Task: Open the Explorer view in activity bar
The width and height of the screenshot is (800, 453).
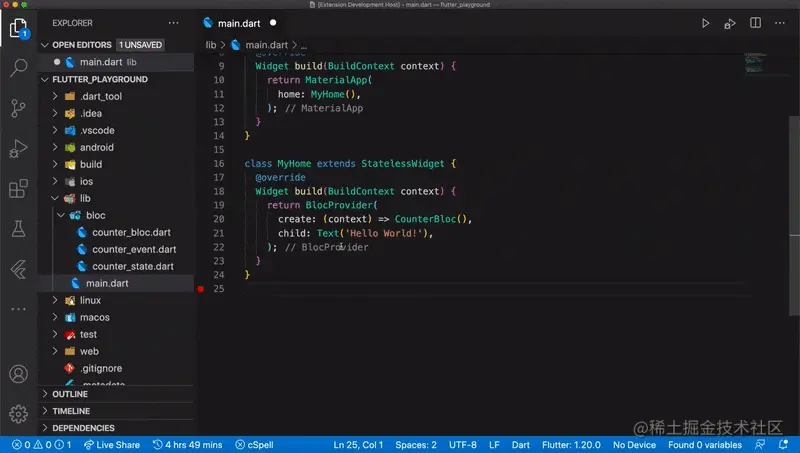Action: 19,28
